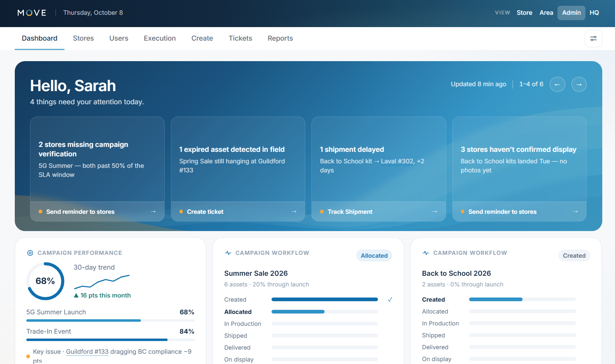Click arrow on Create ticket action
The width and height of the screenshot is (615, 364).
click(x=294, y=212)
